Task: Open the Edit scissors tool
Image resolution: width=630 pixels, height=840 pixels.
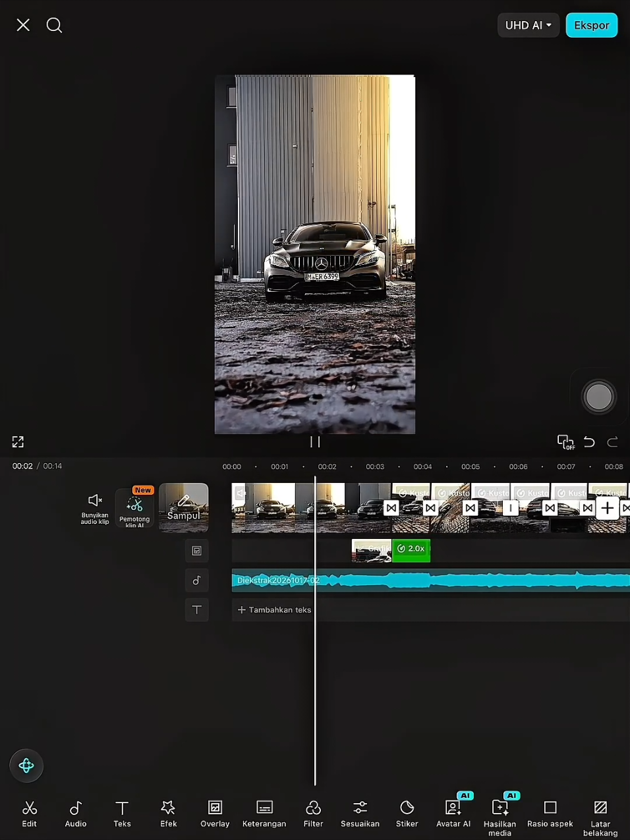Action: pos(30,814)
